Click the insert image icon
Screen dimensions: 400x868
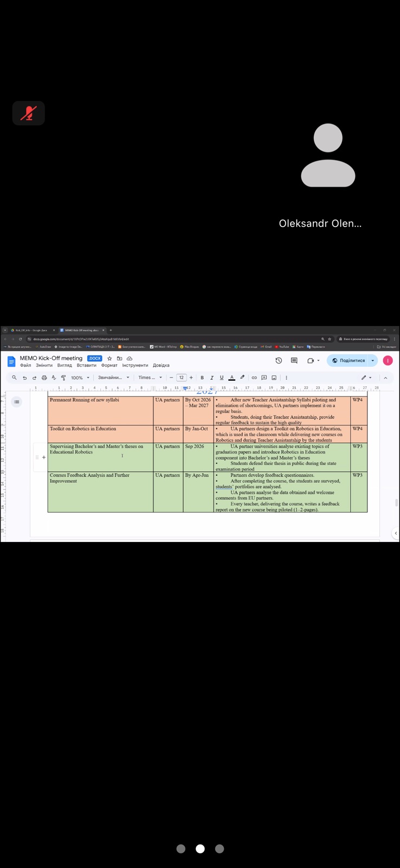pos(274,378)
